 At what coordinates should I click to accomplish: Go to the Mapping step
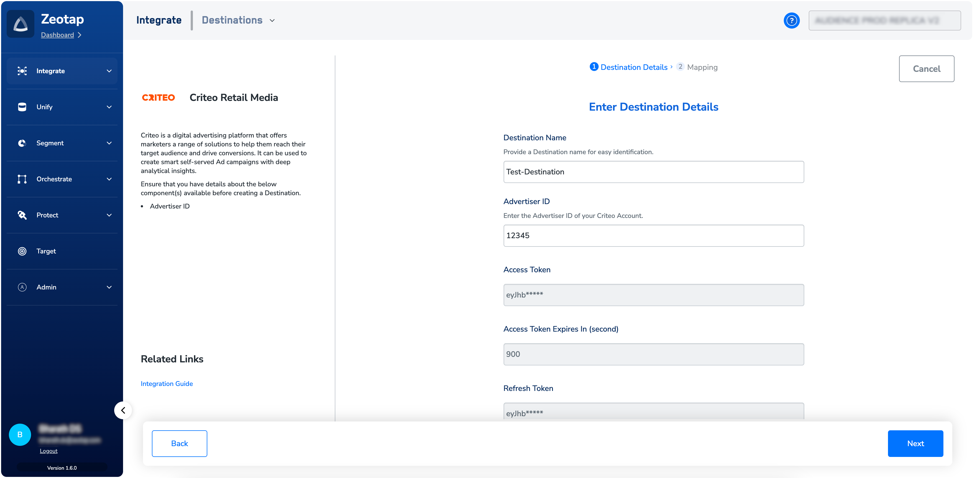[x=702, y=67]
